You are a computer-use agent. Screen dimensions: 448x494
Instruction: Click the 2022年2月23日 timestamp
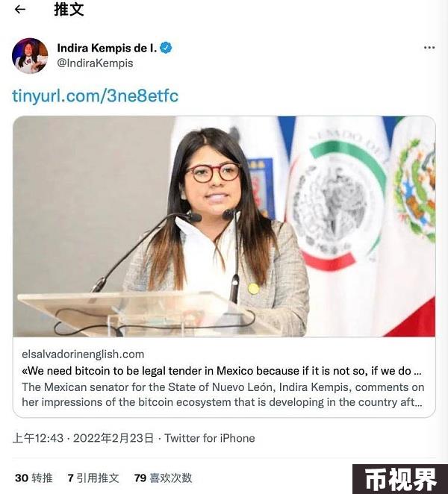coord(113,438)
